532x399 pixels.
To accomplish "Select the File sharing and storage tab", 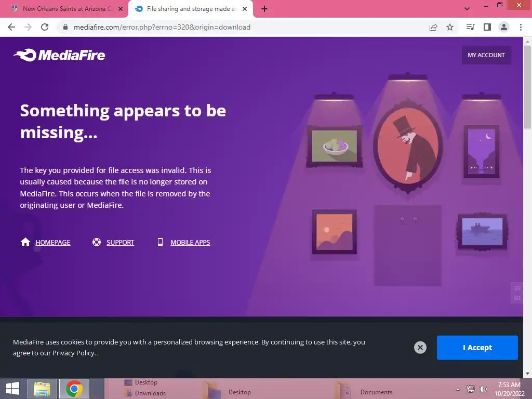I will (x=191, y=9).
